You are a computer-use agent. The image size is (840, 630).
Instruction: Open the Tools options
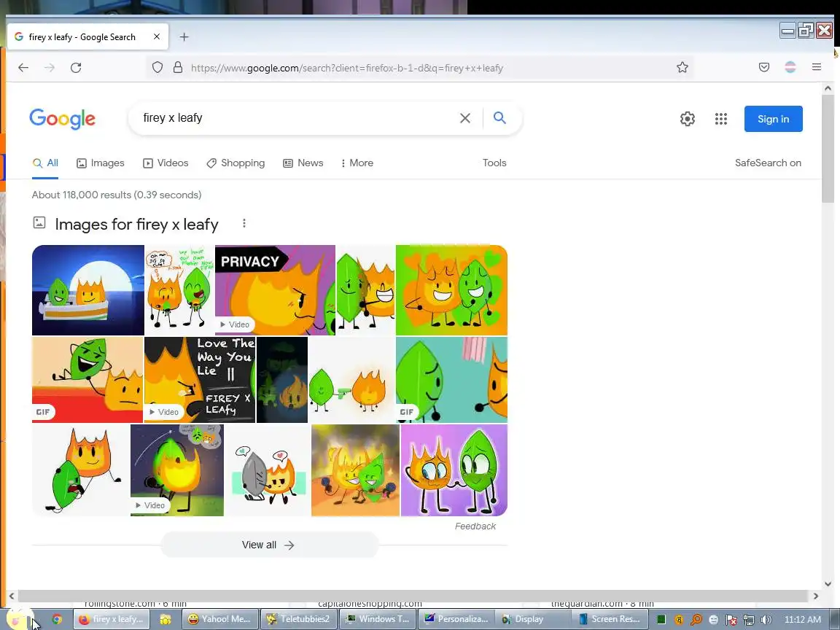(x=494, y=163)
